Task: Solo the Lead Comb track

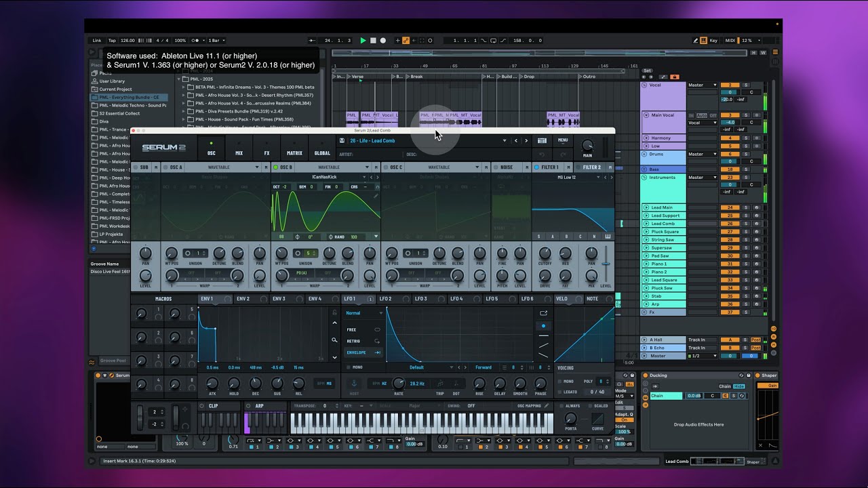Action: pos(746,224)
